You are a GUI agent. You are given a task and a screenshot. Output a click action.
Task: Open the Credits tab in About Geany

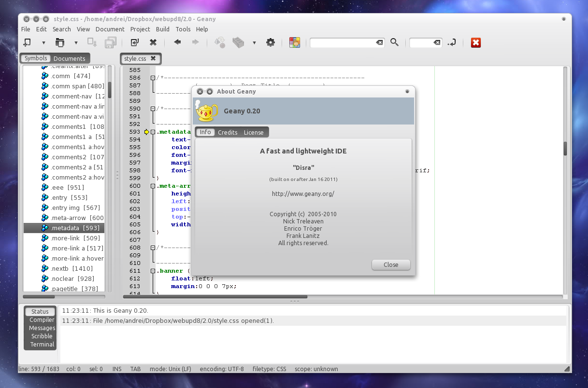[228, 132]
